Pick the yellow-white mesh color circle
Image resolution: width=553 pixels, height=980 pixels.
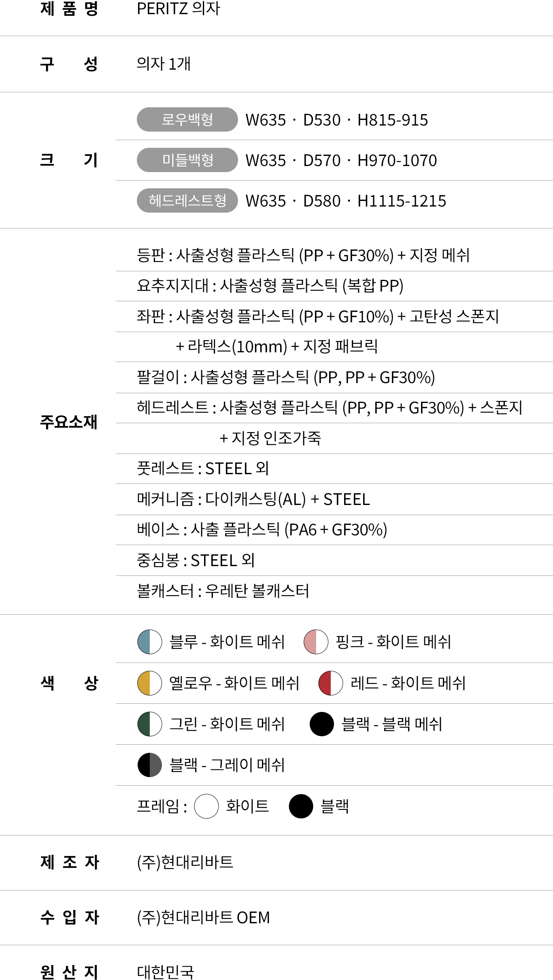pyautogui.click(x=150, y=683)
